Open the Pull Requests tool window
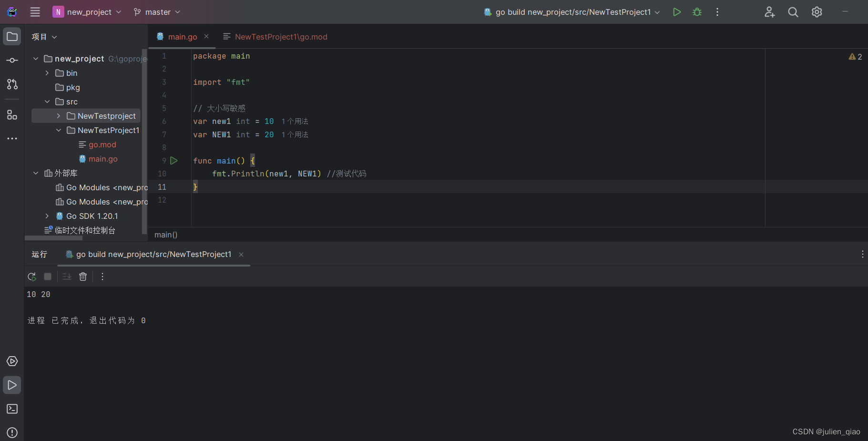Screen dimensions: 868x441 (x=12, y=84)
